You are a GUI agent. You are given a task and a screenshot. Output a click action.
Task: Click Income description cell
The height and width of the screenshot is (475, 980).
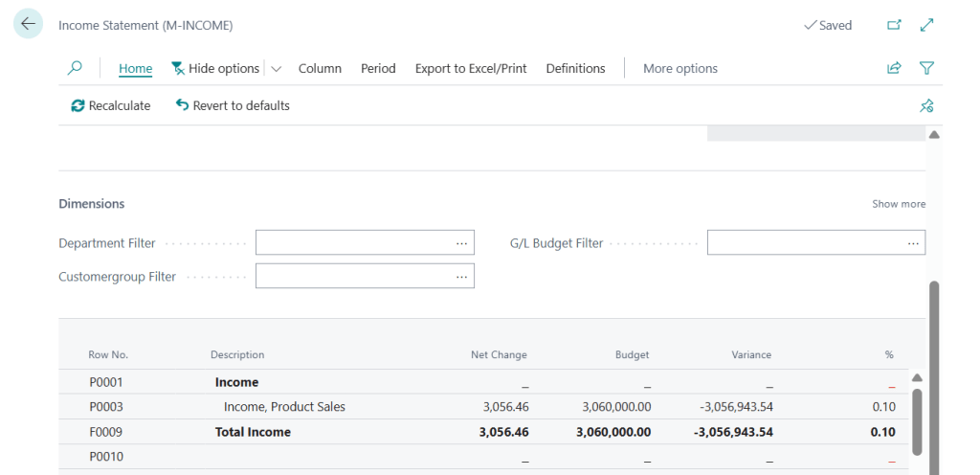(x=237, y=382)
